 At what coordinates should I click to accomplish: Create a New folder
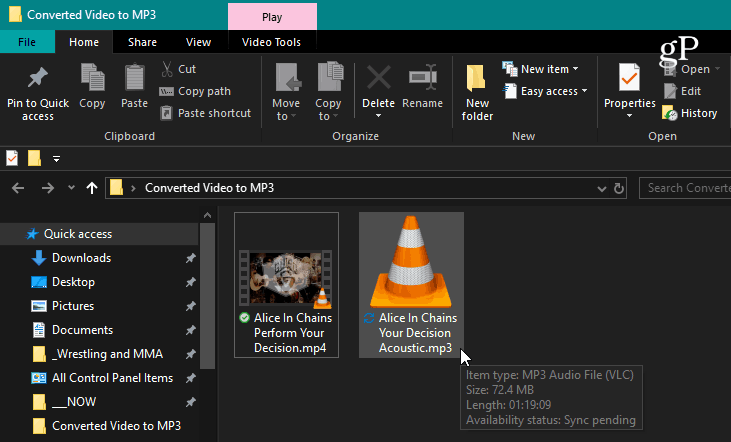pyautogui.click(x=477, y=93)
